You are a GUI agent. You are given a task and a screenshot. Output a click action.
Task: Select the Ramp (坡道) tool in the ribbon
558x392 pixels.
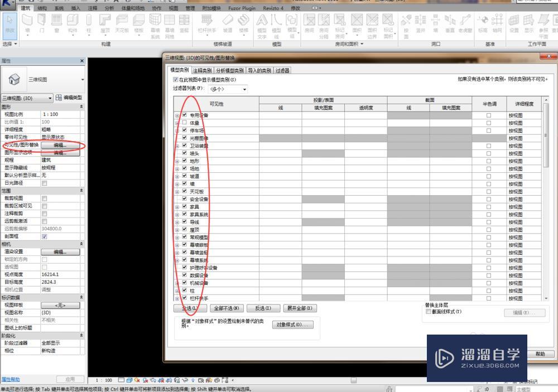click(x=228, y=23)
